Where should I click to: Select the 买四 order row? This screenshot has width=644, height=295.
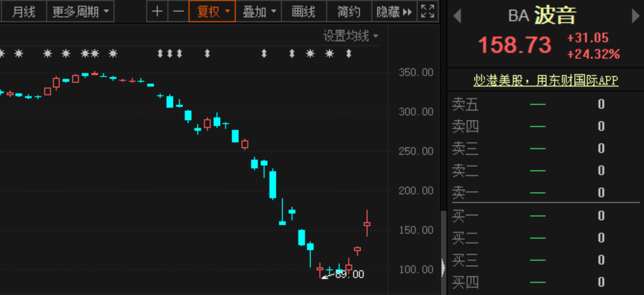coord(545,282)
